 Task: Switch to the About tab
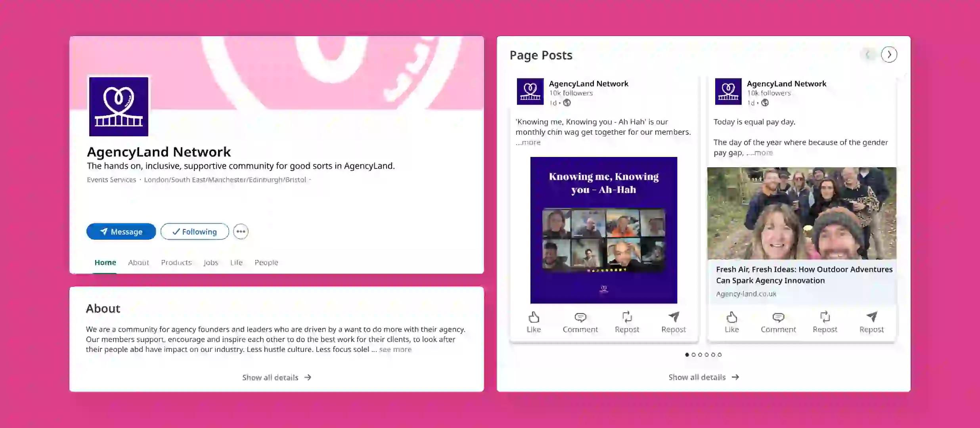(x=138, y=262)
